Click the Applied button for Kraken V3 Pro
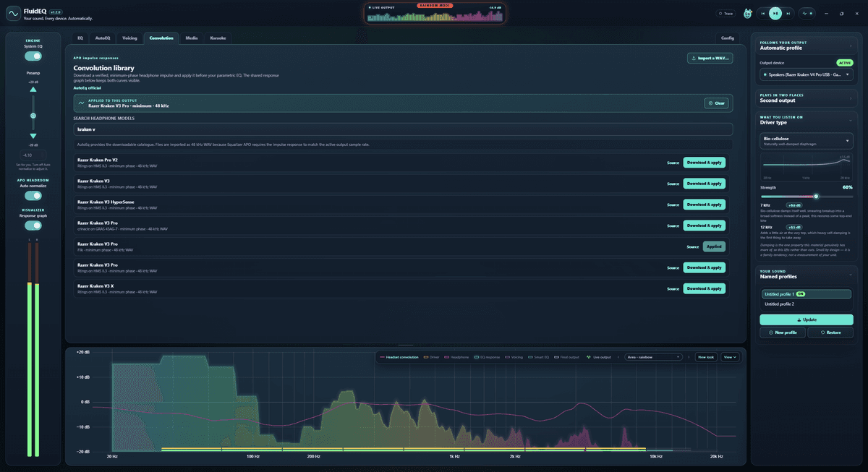868x472 pixels. (714, 246)
